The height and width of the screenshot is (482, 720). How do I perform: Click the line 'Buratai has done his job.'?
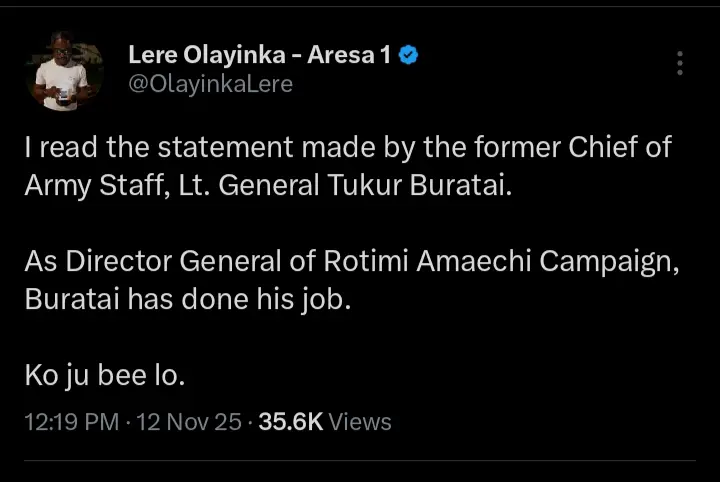(188, 299)
